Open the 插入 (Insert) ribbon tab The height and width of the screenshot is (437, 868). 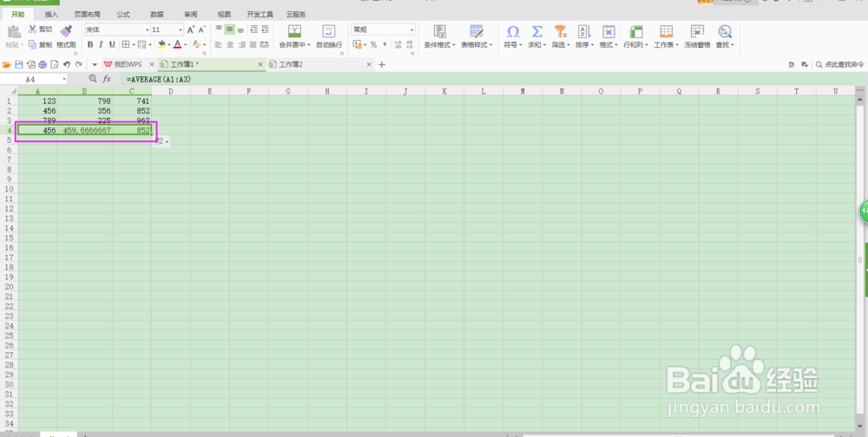51,15
